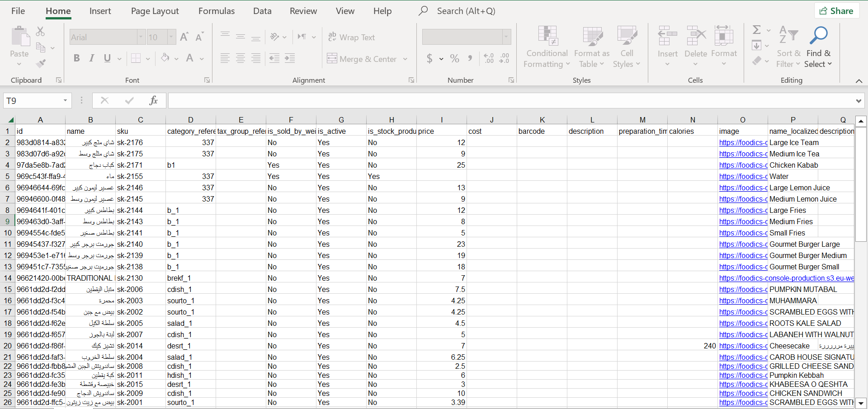Toggle Wrap Text option
The image size is (868, 409).
pos(352,38)
